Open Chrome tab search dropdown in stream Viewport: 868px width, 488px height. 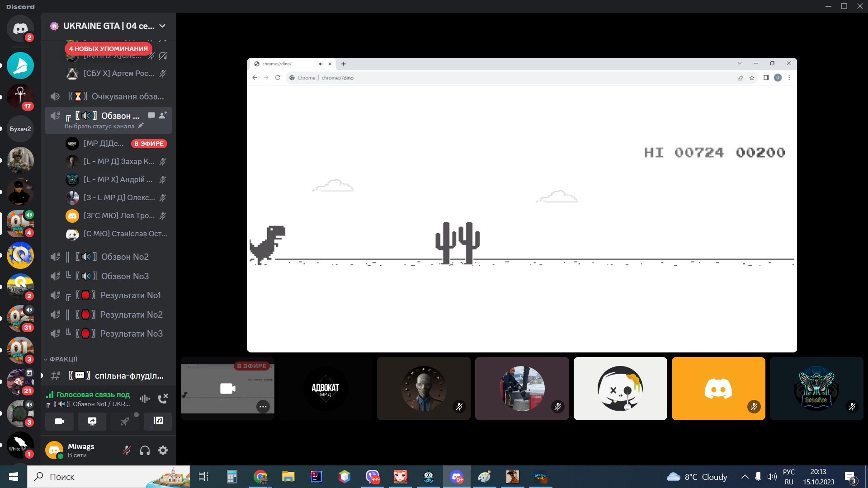point(740,64)
